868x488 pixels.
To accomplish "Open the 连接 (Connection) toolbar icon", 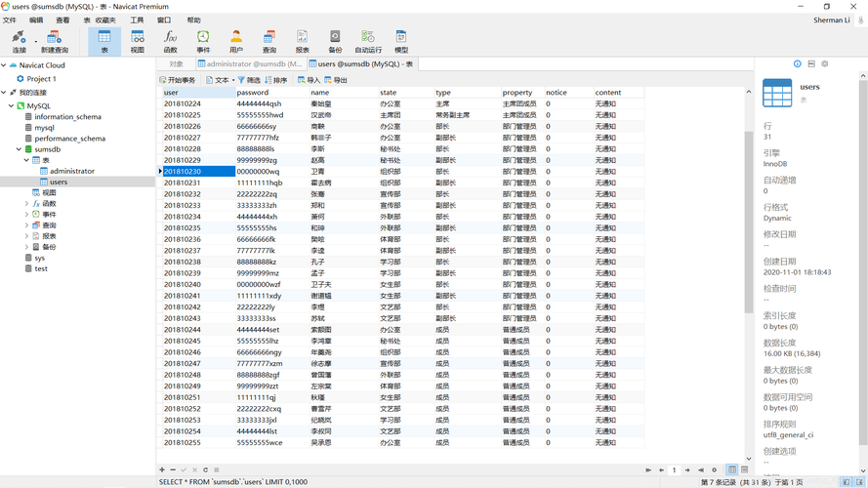I will coord(19,42).
